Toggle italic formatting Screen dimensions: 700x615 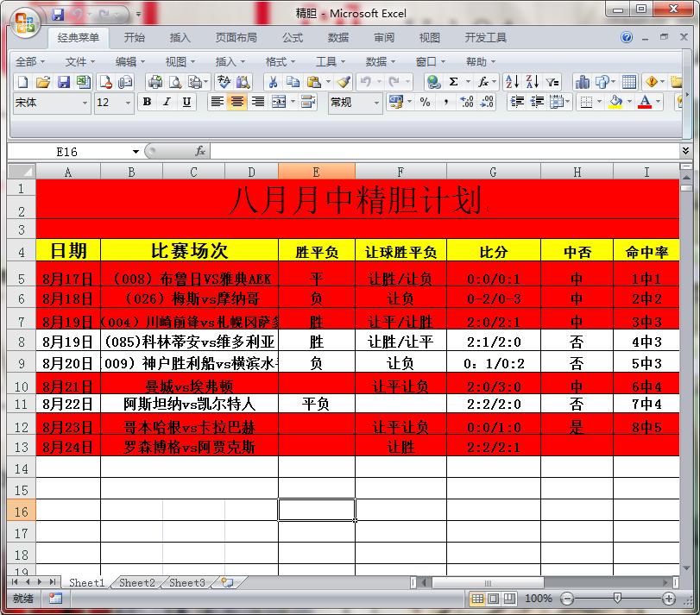pyautogui.click(x=167, y=102)
